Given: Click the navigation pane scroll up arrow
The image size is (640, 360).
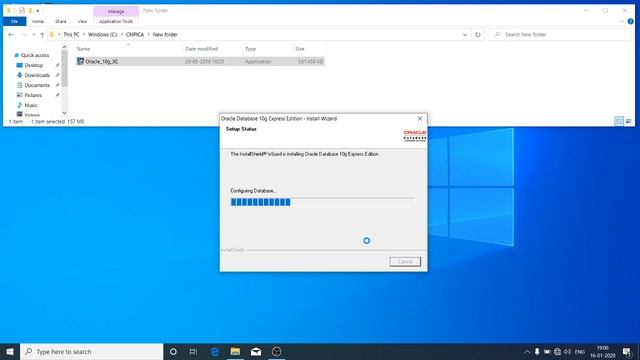Looking at the screenshot, I should [x=64, y=47].
